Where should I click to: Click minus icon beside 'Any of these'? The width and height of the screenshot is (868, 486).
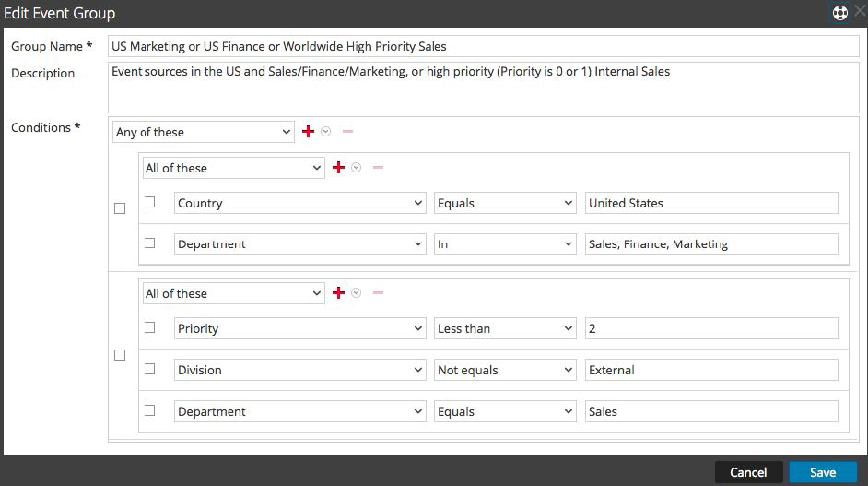tap(347, 132)
